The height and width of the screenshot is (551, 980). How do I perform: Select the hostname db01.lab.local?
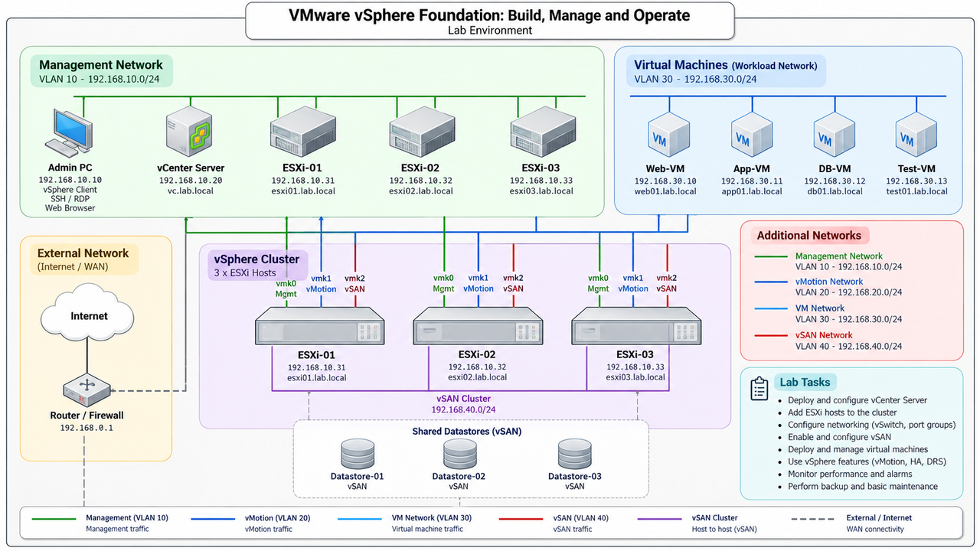coord(835,191)
